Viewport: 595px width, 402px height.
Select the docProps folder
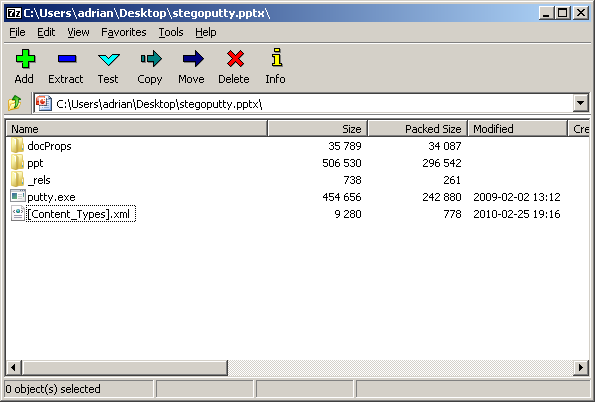click(x=49, y=146)
